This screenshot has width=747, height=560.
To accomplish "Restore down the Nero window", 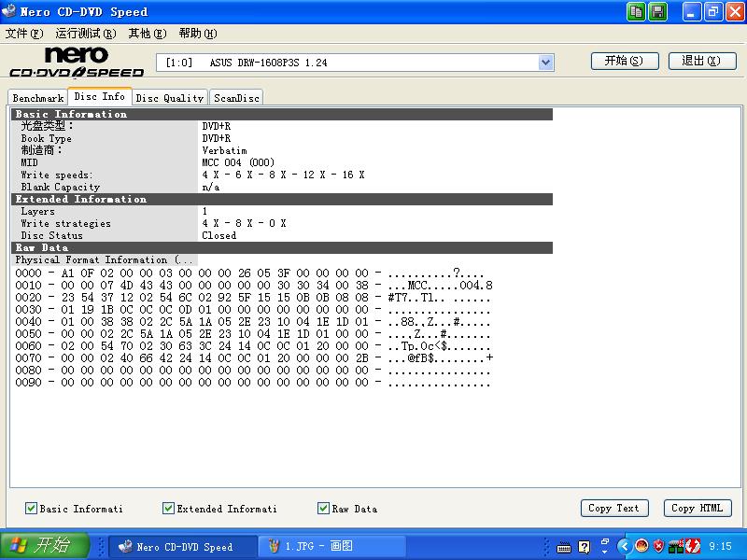I will tap(712, 12).
